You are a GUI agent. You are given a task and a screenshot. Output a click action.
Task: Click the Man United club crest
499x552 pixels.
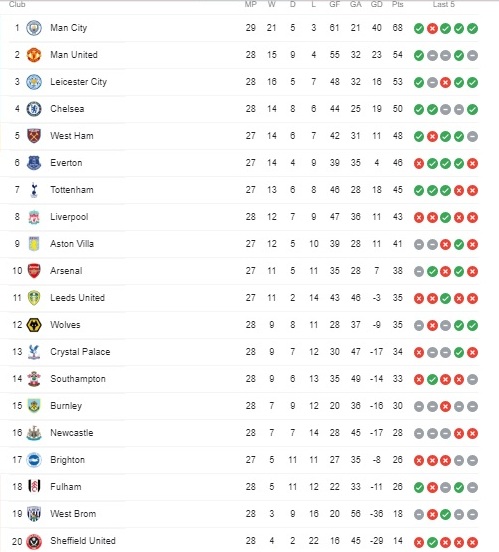34,55
